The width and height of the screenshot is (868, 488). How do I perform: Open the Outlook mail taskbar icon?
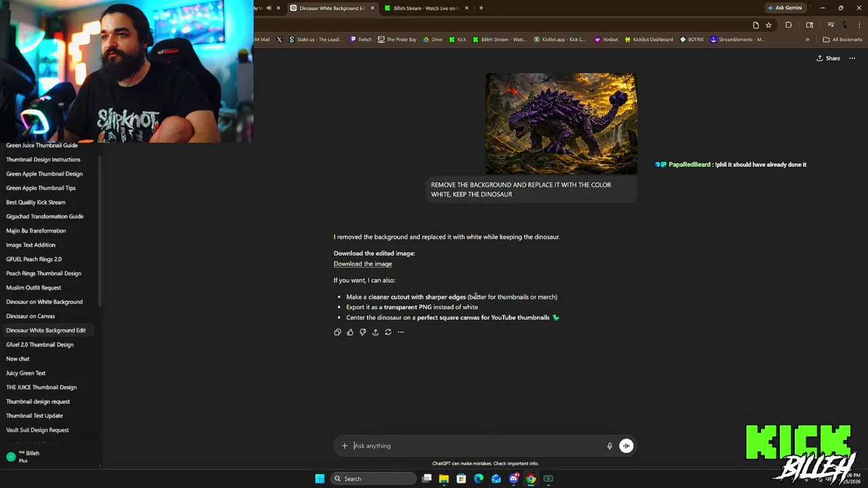pyautogui.click(x=496, y=479)
